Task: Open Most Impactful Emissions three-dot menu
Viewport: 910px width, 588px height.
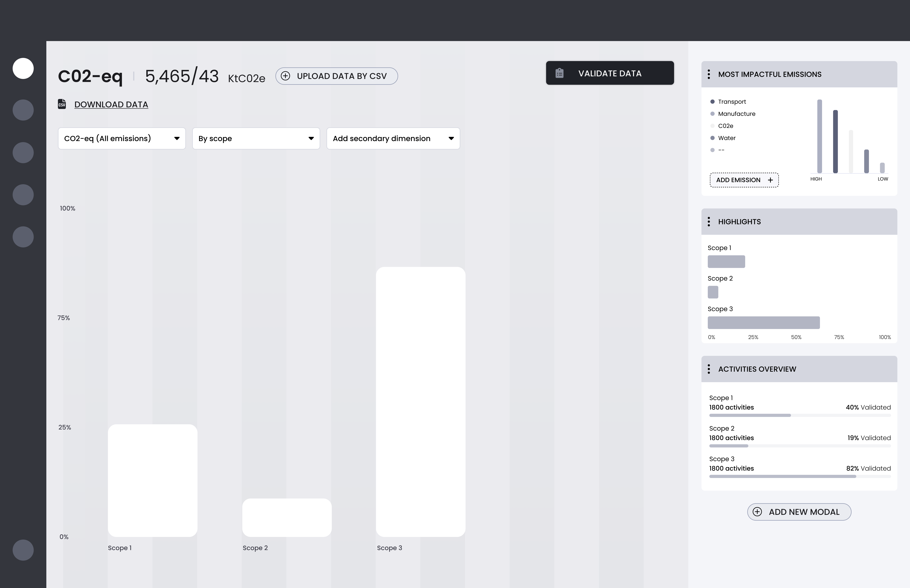Action: [709, 74]
